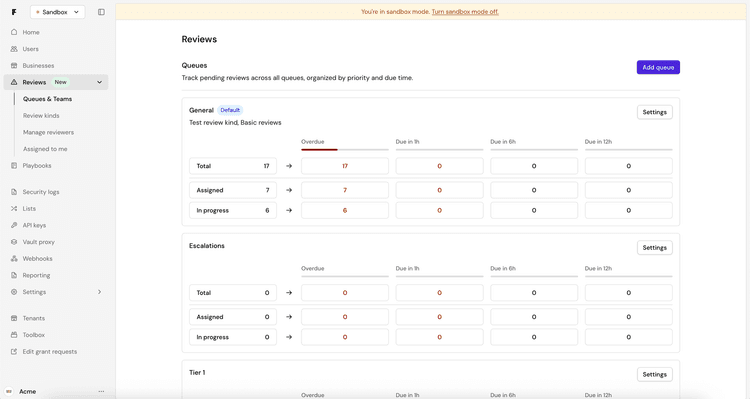Select Queues & Teams submenu item
750x399 pixels.
[x=47, y=99]
